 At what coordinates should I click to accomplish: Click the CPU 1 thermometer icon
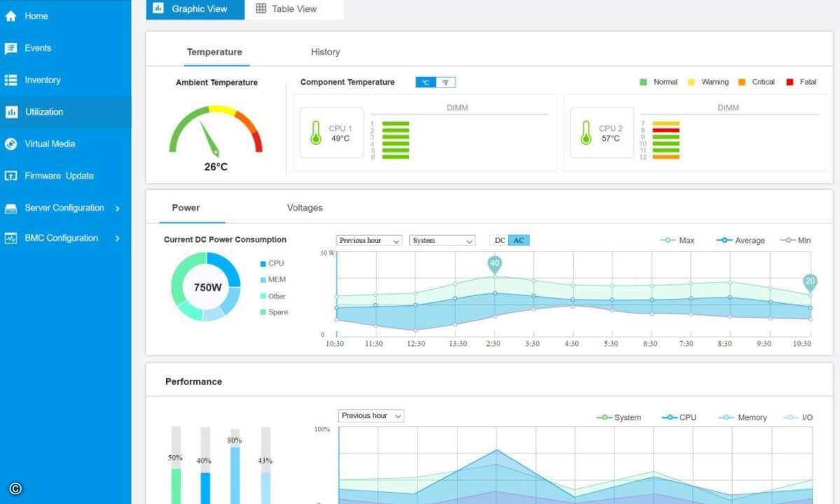point(315,133)
